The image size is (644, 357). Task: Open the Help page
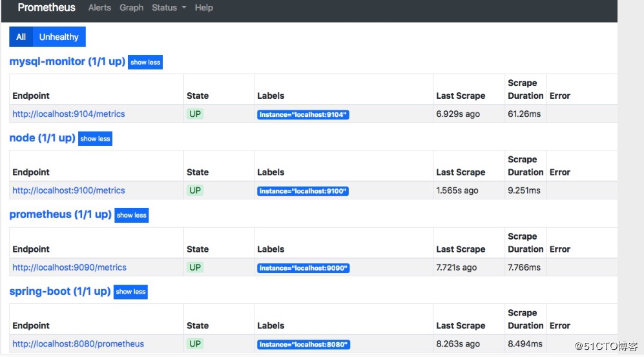coord(203,8)
